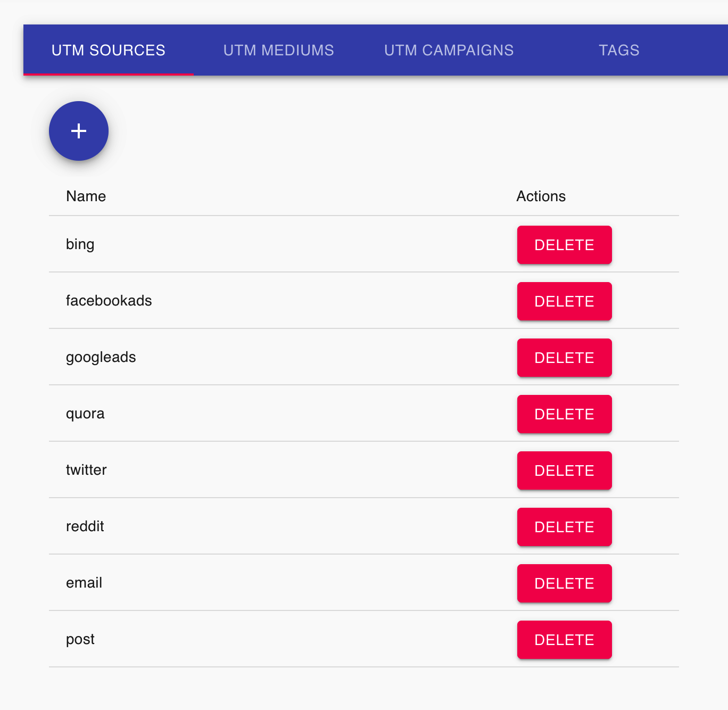This screenshot has height=710, width=728.
Task: Click the Name column header
Action: 86,196
